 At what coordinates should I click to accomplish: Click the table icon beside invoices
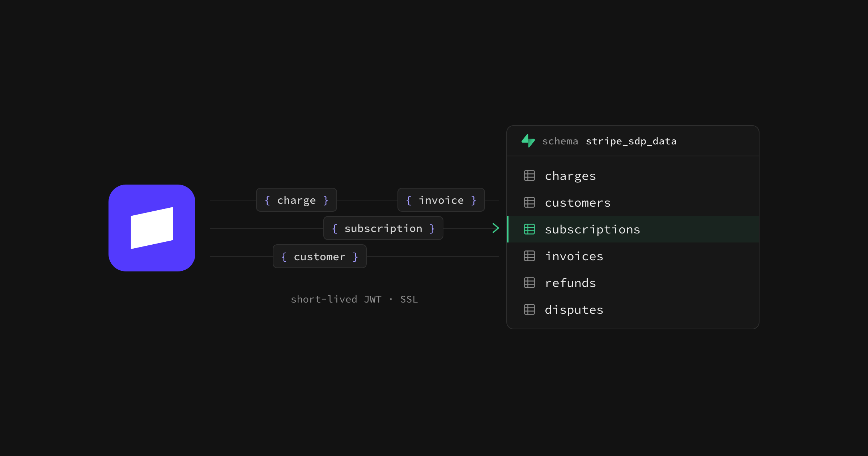(x=529, y=256)
